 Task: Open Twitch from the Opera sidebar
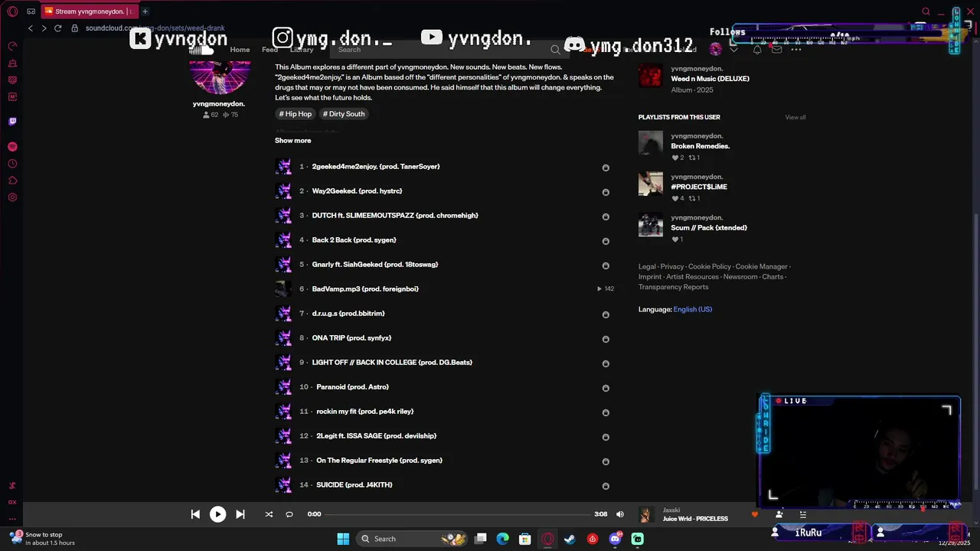click(x=12, y=121)
